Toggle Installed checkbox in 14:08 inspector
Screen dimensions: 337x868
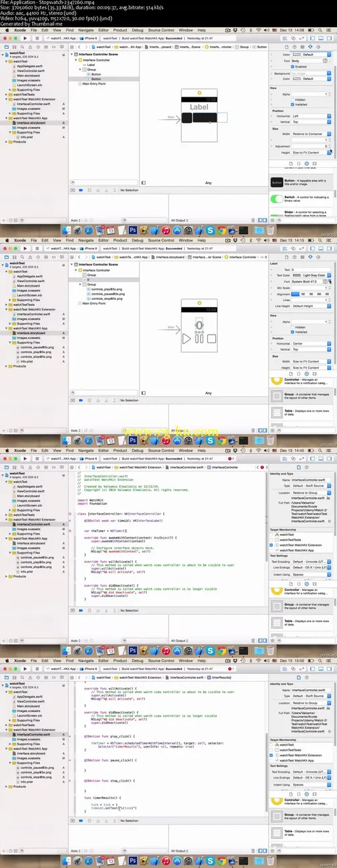pos(291,104)
